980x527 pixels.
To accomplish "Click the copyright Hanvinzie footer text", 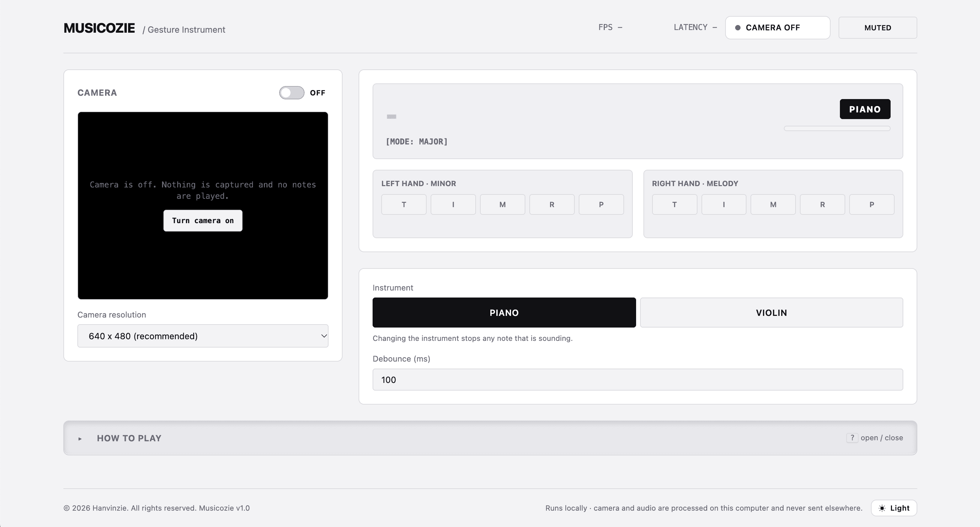I will click(x=156, y=508).
